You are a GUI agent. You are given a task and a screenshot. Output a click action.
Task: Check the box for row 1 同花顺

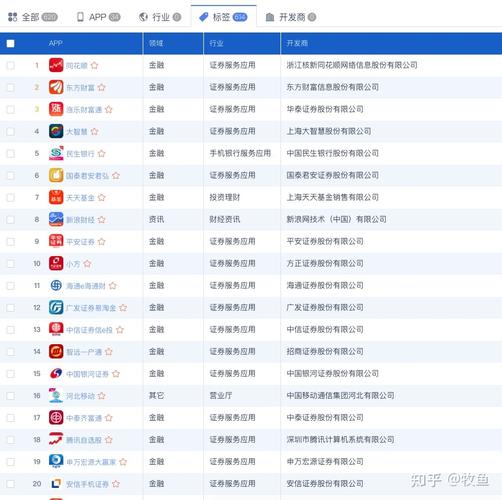tap(10, 65)
